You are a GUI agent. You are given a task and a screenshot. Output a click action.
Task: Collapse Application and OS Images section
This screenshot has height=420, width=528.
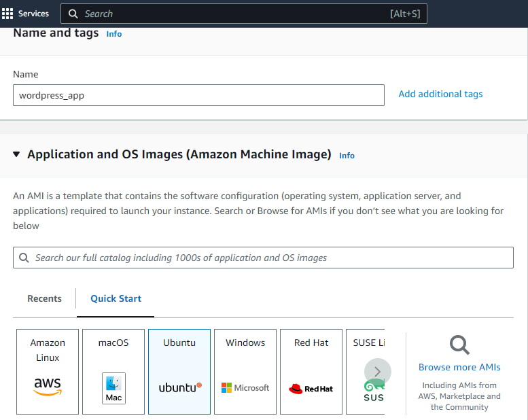(x=16, y=154)
